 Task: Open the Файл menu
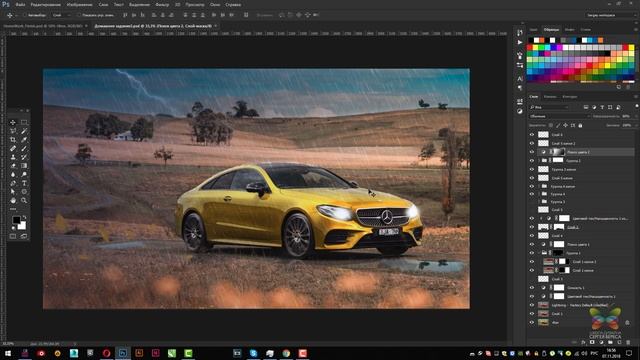(x=20, y=5)
